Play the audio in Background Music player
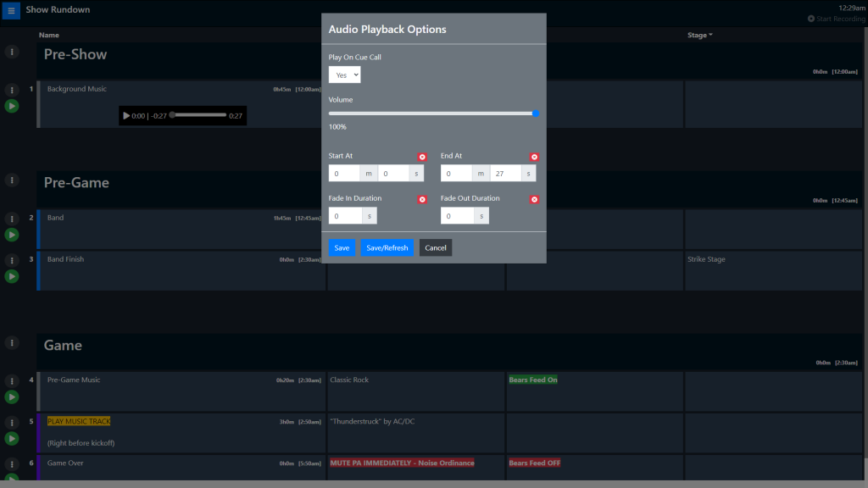Screen dimensions: 868x488 coord(127,115)
